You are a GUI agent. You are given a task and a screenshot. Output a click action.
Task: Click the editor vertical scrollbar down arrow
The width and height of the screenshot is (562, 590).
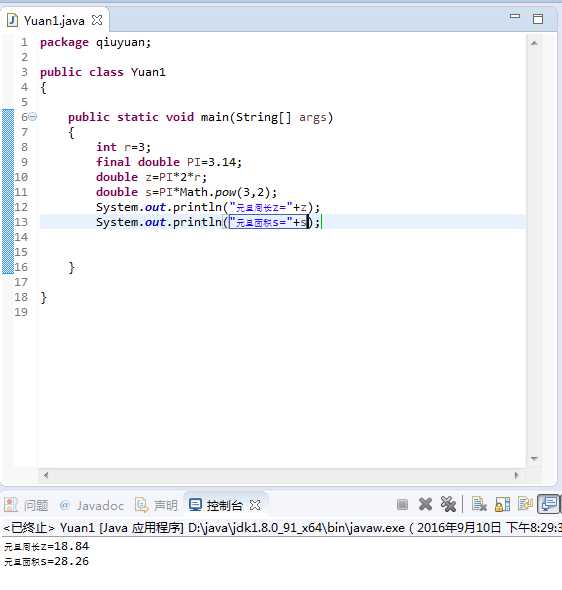(534, 458)
